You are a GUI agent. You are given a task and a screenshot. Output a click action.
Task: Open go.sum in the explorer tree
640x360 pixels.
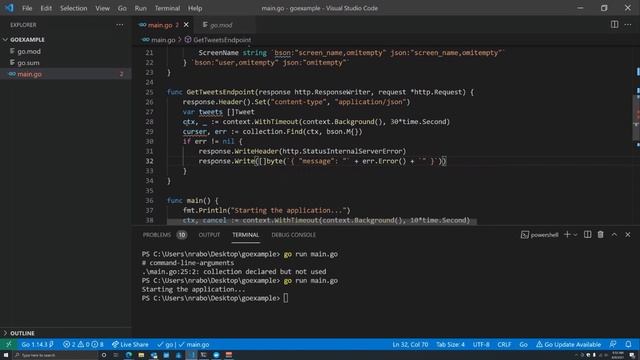point(28,63)
